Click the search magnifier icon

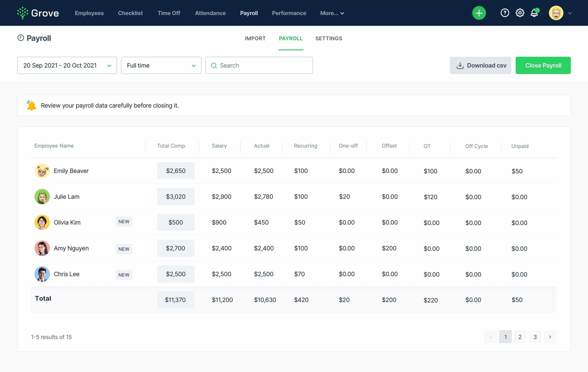point(214,65)
